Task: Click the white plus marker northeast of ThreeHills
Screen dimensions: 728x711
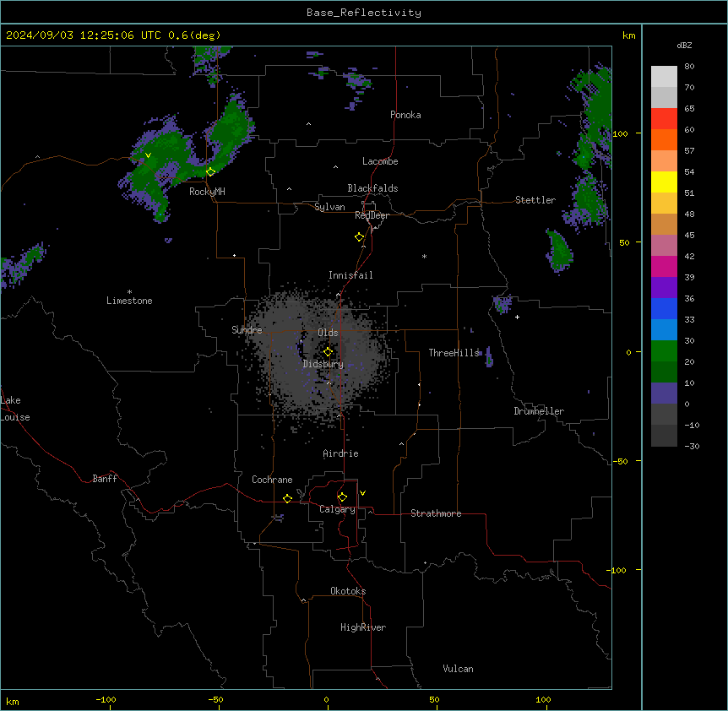Action: (x=517, y=317)
